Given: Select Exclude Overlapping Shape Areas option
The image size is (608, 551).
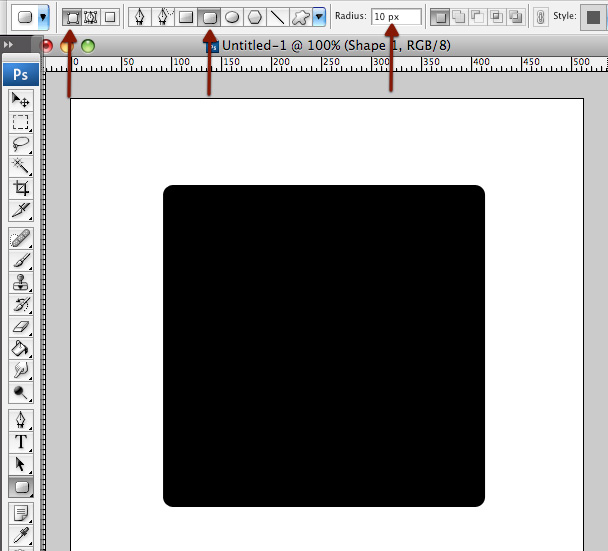Looking at the screenshot, I should (515, 17).
